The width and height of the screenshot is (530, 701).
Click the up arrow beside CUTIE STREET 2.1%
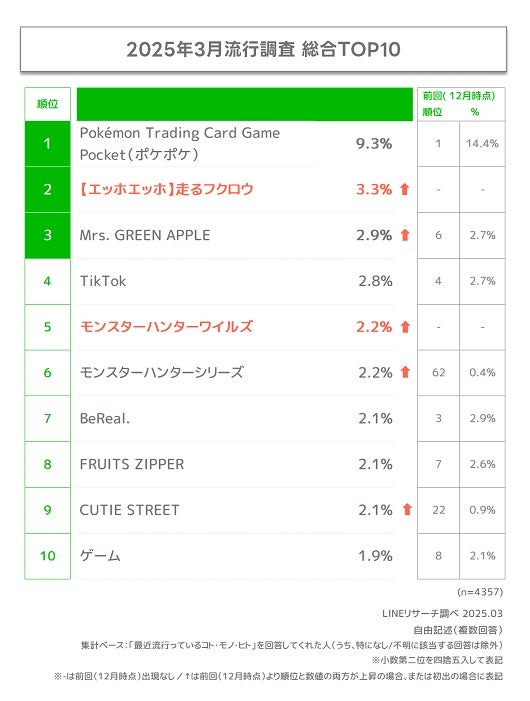[x=407, y=509]
